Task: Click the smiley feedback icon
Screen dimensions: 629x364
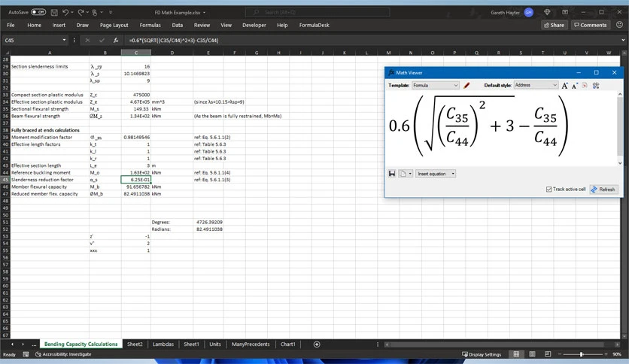Action: [x=619, y=25]
